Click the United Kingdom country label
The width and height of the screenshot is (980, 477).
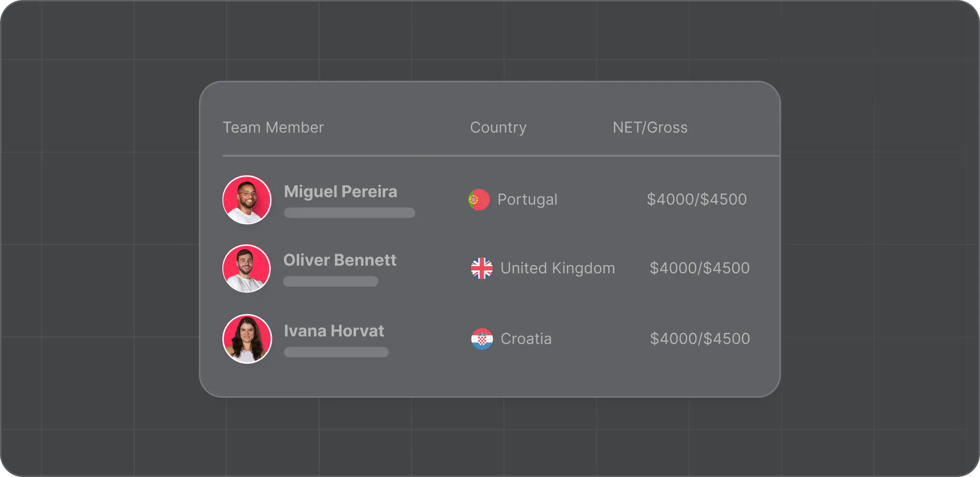558,268
